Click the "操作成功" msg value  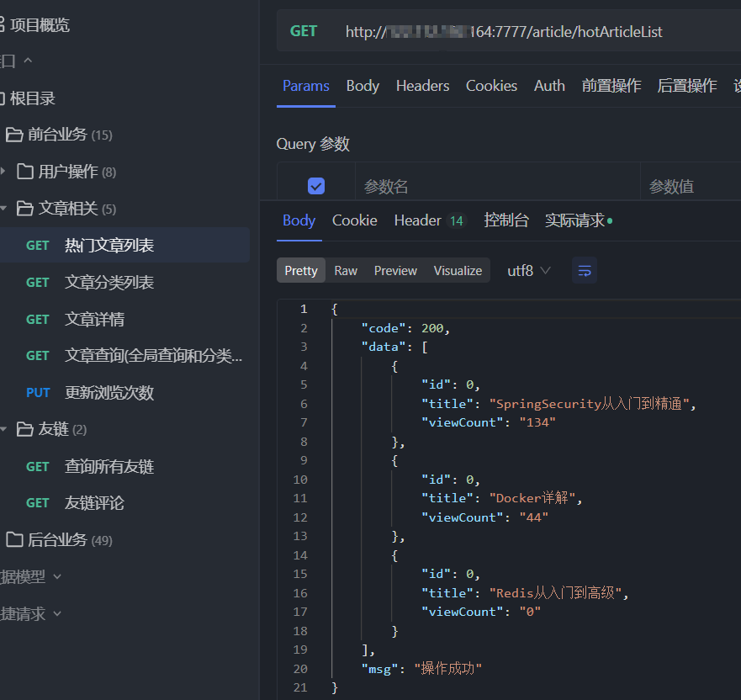(448, 668)
